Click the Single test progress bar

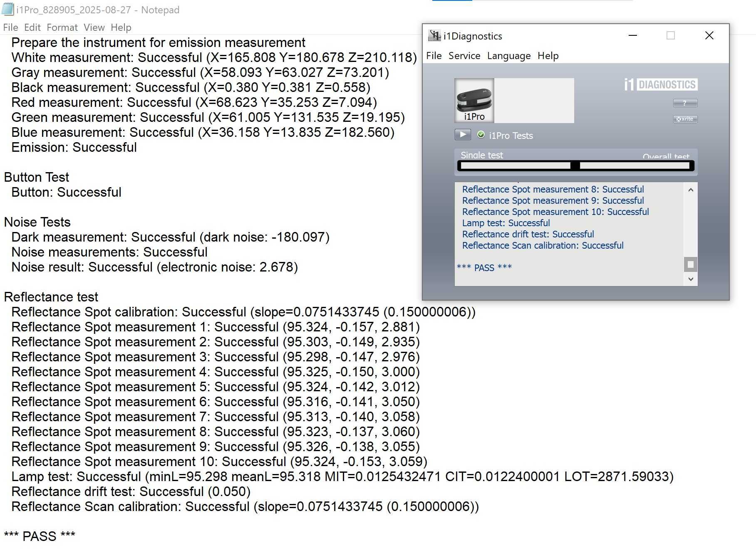click(516, 165)
